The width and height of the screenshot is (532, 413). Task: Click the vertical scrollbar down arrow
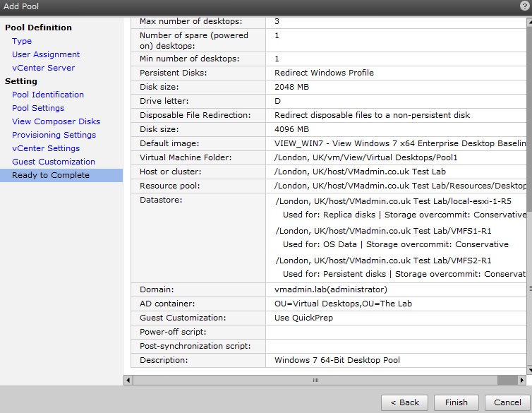pyautogui.click(x=530, y=370)
